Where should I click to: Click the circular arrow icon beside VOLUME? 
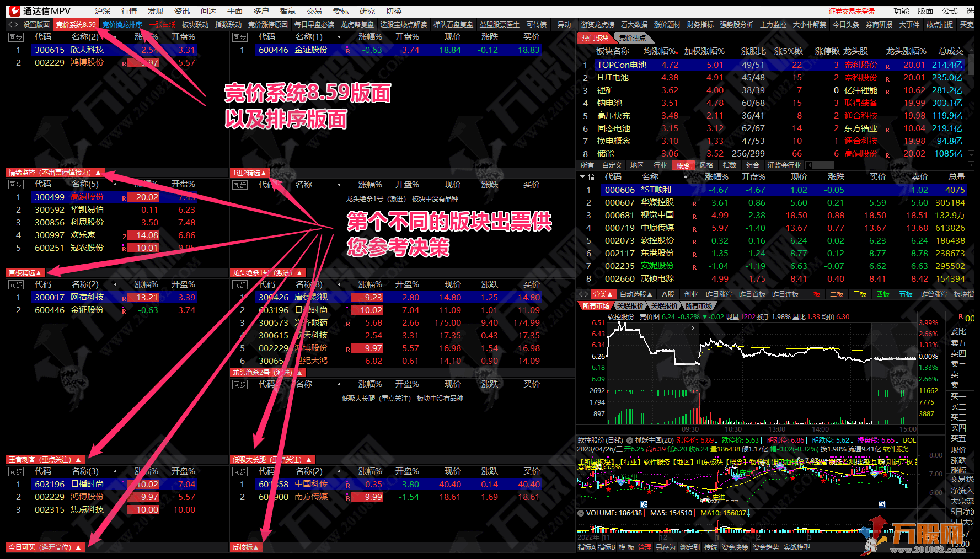[581, 513]
